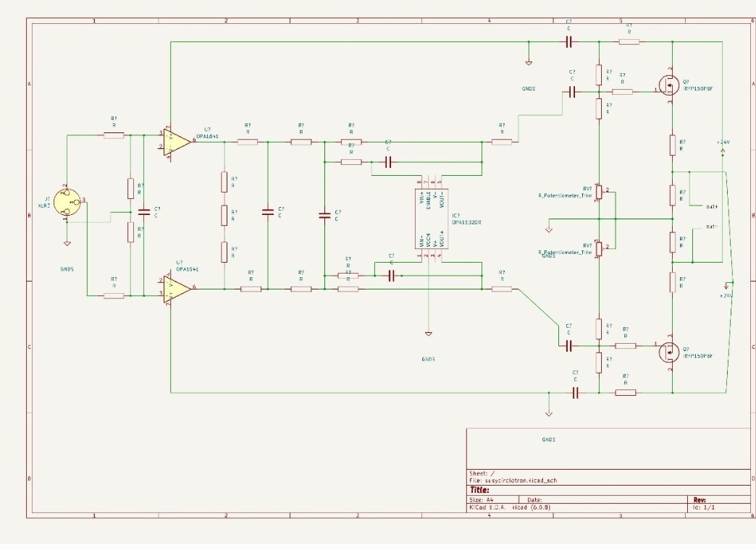Click the IC? reference designator
This screenshot has width=756, height=550.
click(455, 216)
